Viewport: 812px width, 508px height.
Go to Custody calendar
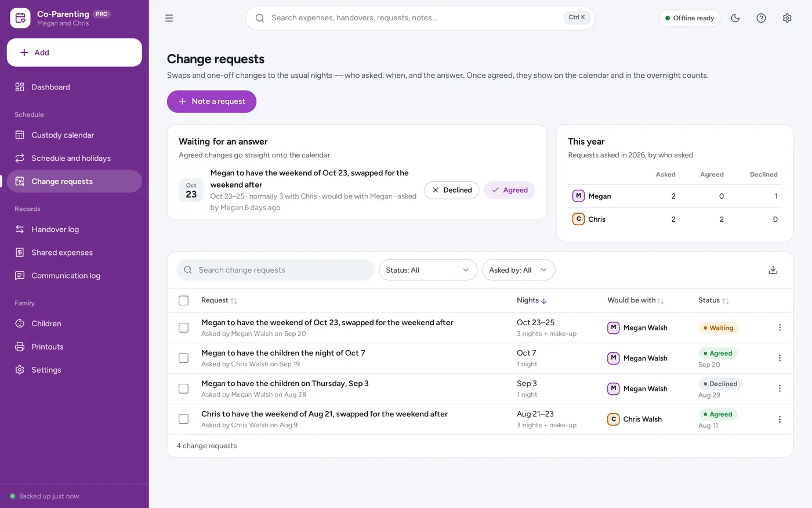tap(74, 135)
